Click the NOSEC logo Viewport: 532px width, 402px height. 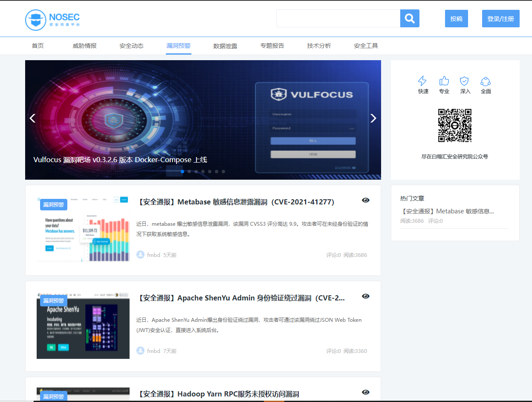(x=52, y=20)
